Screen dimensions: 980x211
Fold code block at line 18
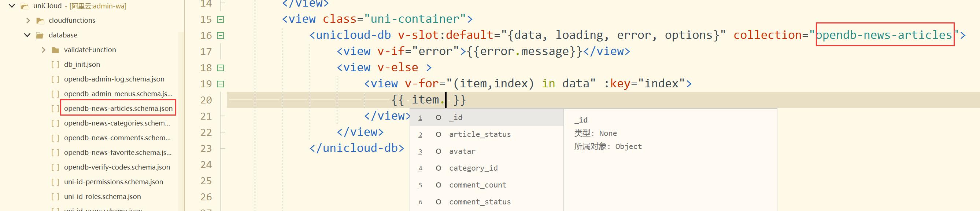(x=220, y=68)
